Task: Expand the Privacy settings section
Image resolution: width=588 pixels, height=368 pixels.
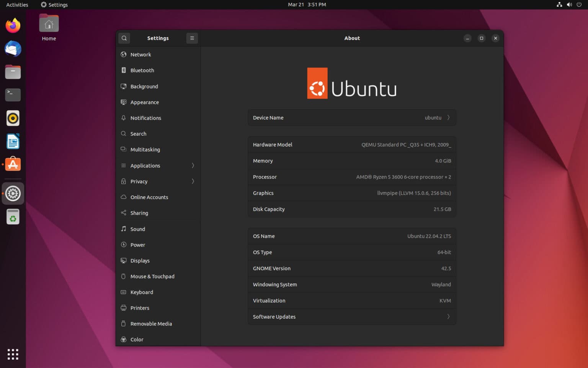Action: [139, 181]
